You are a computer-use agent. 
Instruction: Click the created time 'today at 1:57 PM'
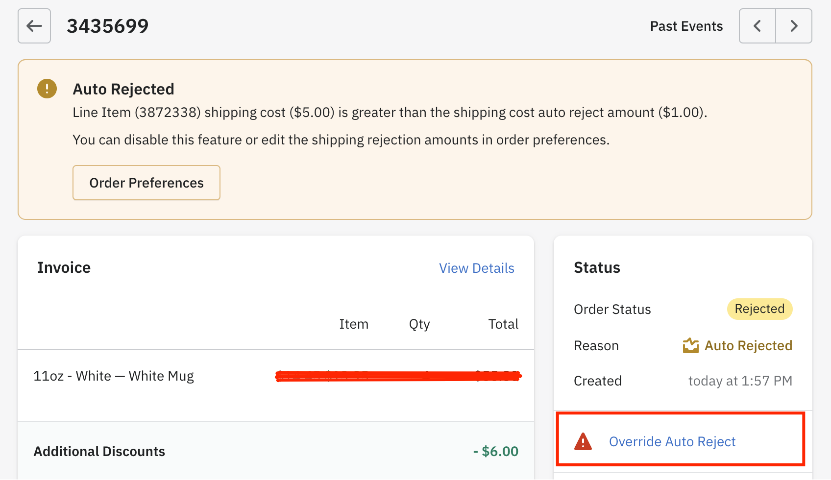[x=740, y=381]
